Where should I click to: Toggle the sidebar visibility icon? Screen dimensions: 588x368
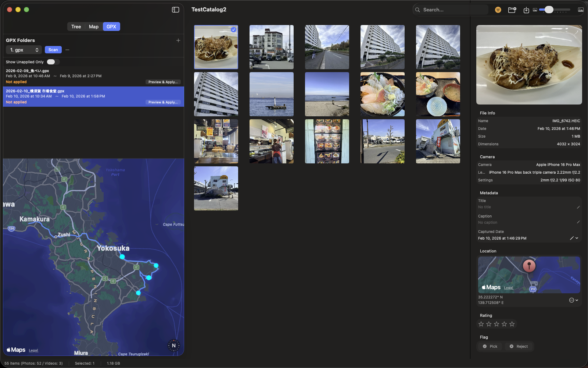176,9
